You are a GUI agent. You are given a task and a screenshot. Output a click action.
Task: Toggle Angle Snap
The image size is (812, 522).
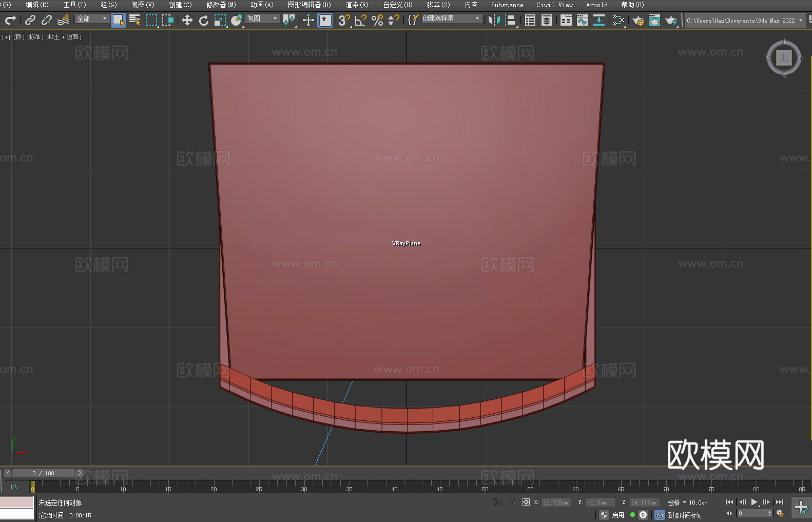[x=361, y=20]
